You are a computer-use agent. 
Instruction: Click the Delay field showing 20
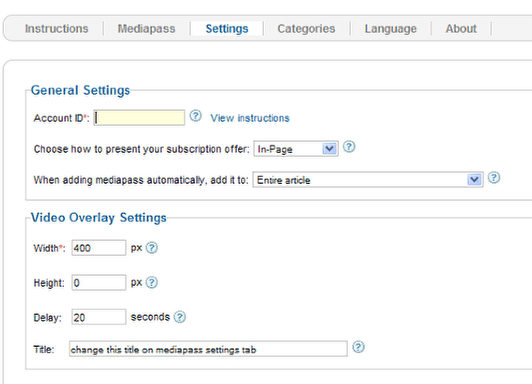(99, 317)
